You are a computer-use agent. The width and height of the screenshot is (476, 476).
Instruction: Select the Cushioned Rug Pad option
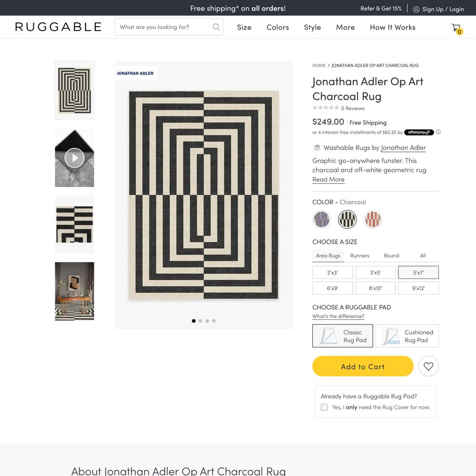[407, 336]
